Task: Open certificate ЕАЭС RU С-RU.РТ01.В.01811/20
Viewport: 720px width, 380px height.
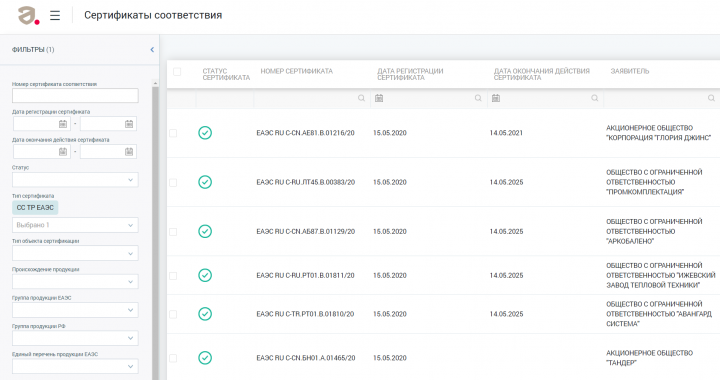Action: pos(305,275)
